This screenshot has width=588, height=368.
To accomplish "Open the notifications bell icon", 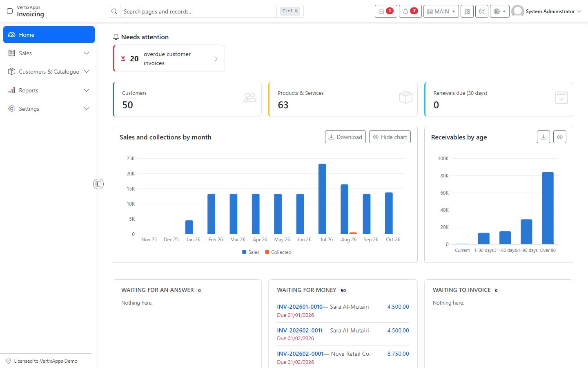I will click(x=410, y=11).
